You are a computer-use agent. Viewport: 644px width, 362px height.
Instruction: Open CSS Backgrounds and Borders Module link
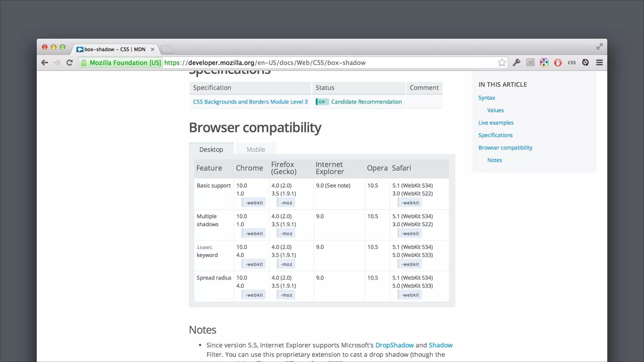250,102
